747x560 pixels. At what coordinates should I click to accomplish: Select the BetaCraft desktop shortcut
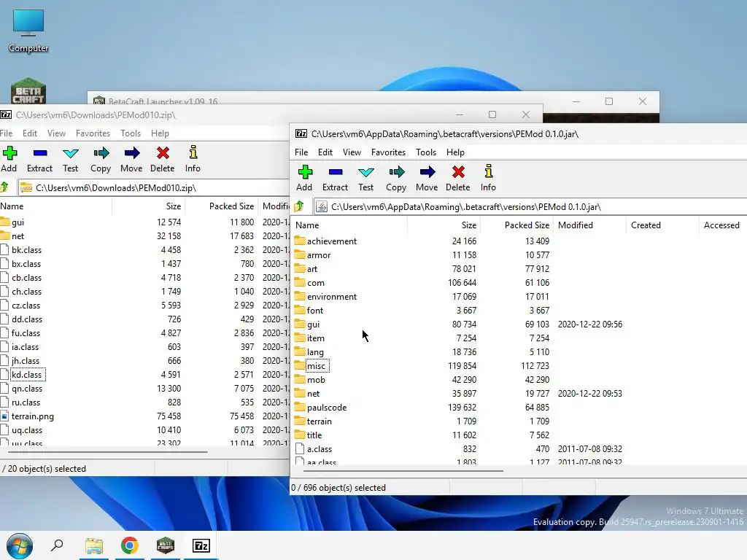[28, 90]
